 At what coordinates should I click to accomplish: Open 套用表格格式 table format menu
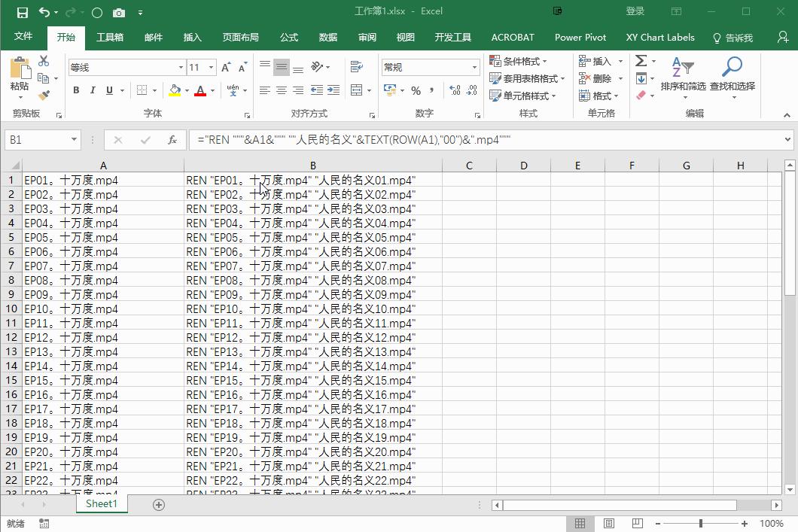(527, 78)
